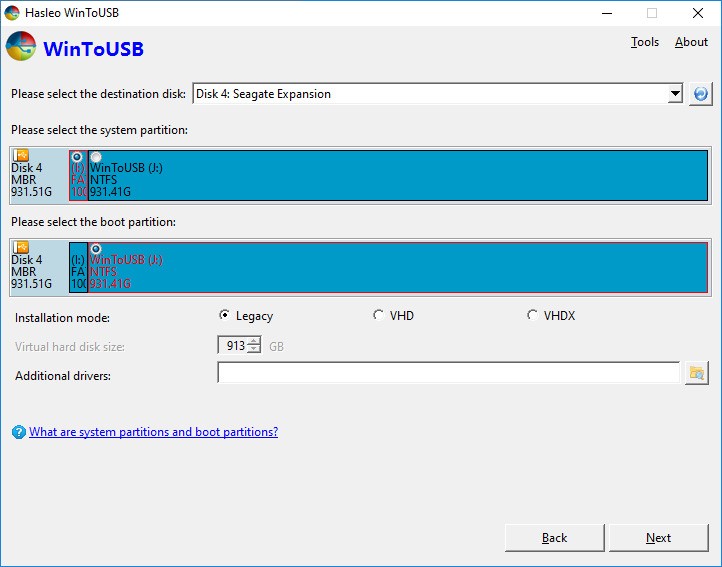Click the refresh disk list icon

(x=700, y=94)
